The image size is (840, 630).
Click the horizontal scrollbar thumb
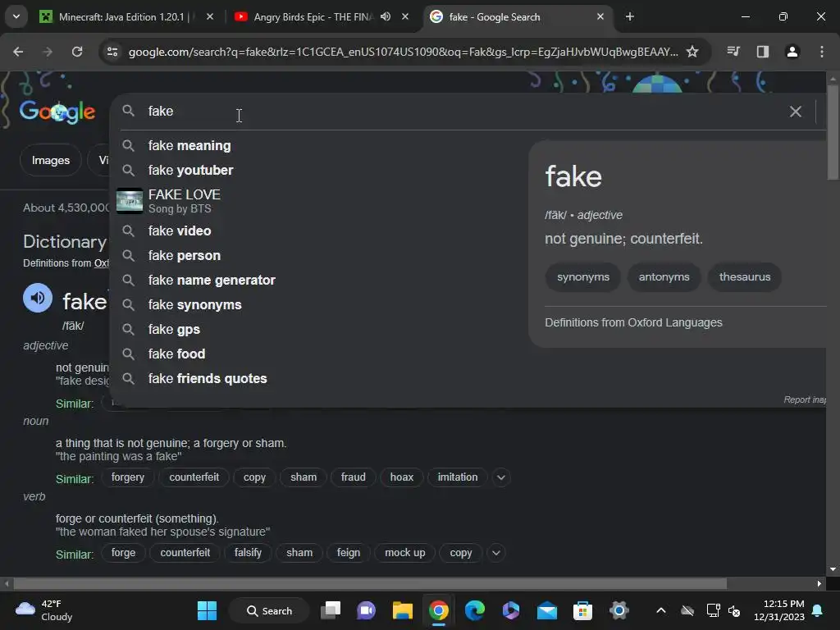coord(370,583)
